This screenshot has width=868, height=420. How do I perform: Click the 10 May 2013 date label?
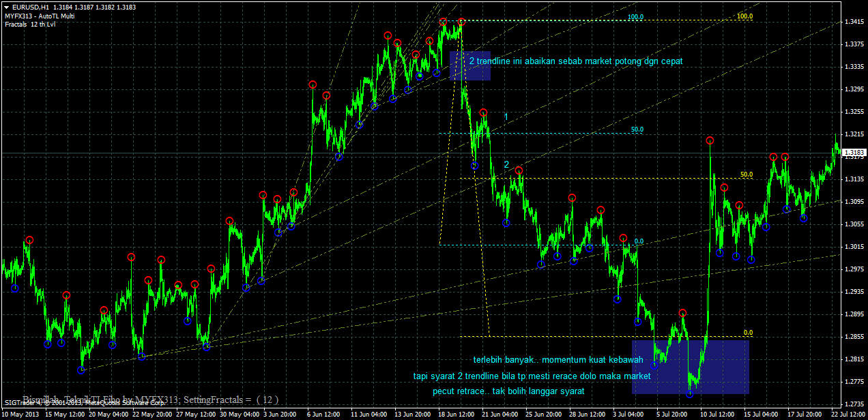click(x=21, y=414)
